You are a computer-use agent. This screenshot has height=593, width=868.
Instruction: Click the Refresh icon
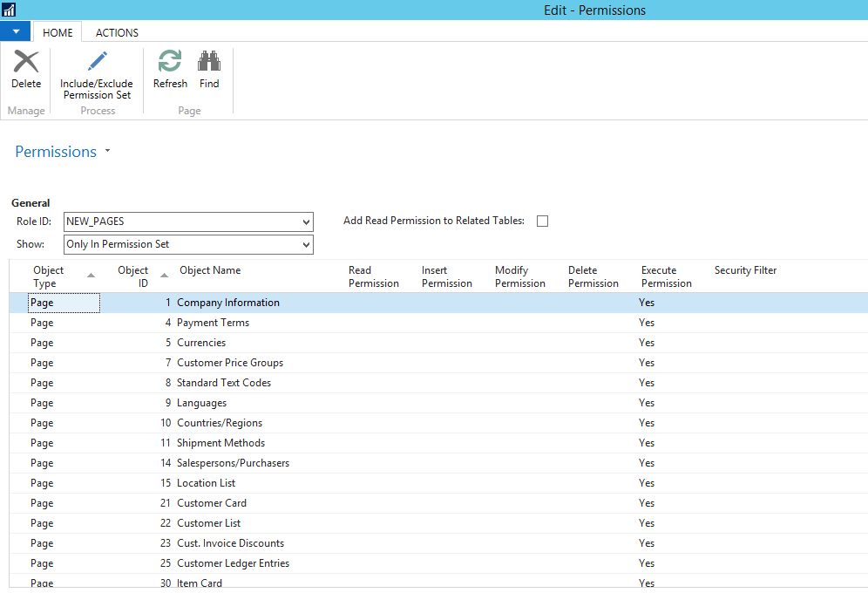coord(170,63)
